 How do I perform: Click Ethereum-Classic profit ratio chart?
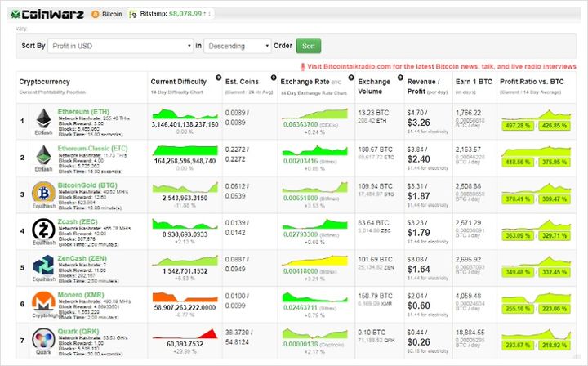tap(537, 151)
